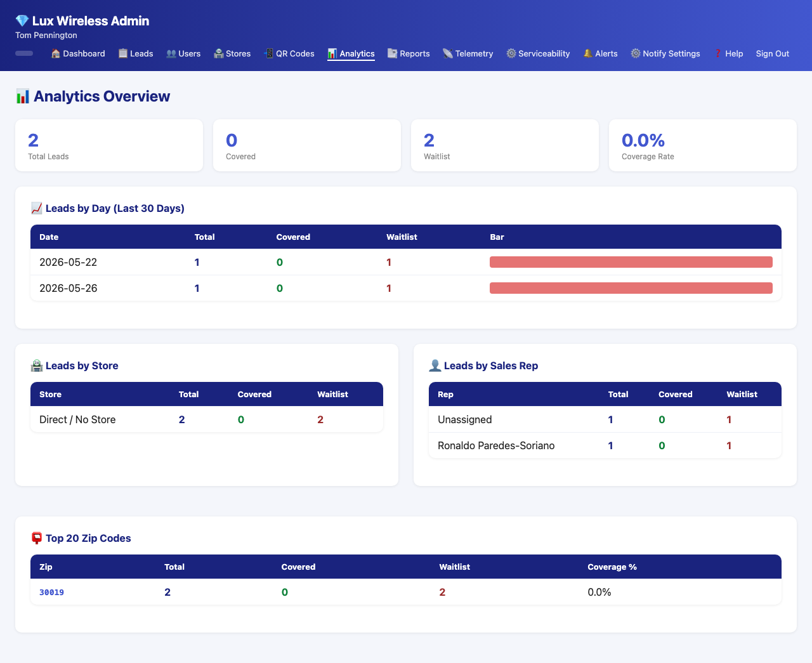The height and width of the screenshot is (663, 812).
Task: Click the satellite icon beside Telemetry
Action: click(x=448, y=53)
